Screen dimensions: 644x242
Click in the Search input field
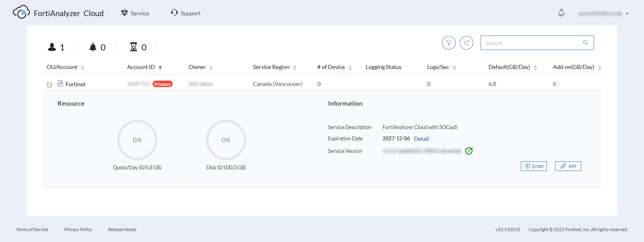click(531, 43)
